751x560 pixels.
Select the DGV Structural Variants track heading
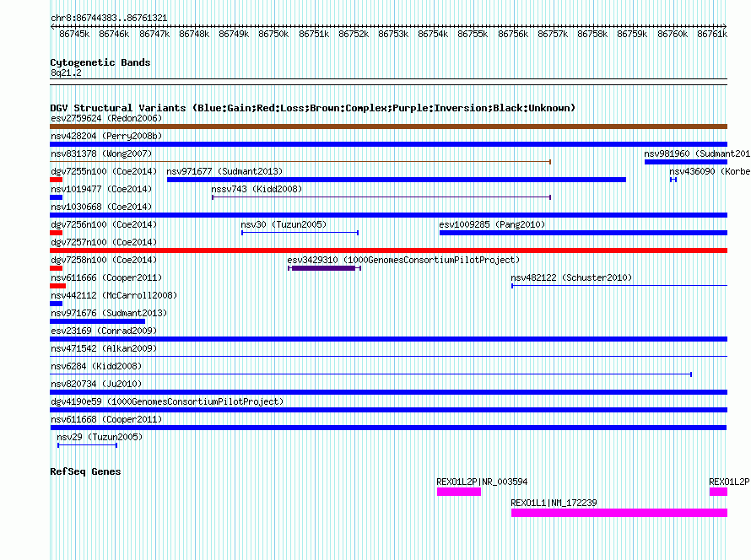click(x=313, y=108)
